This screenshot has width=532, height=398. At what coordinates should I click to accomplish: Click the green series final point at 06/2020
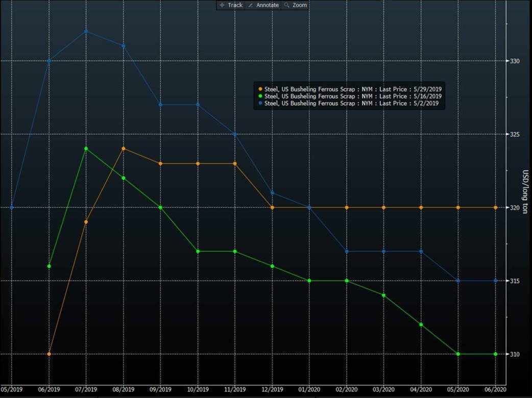(495, 354)
